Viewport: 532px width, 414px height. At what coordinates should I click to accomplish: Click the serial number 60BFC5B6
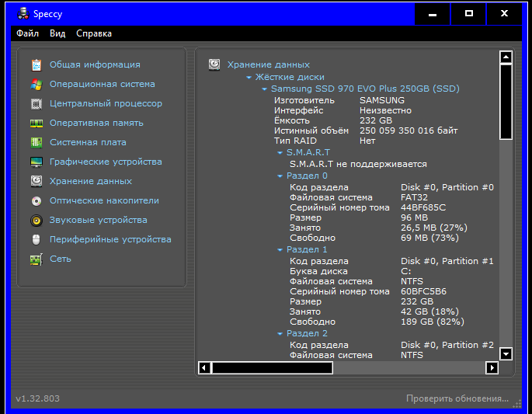coord(423,291)
